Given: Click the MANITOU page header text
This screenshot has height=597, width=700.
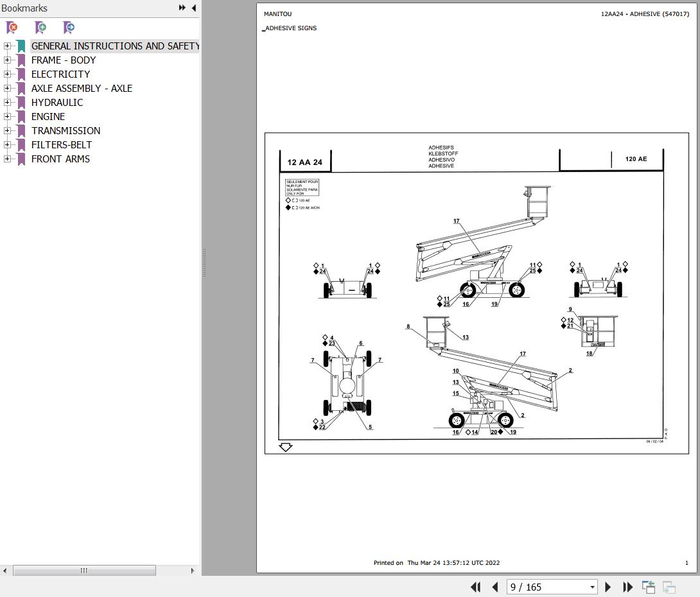Looking at the screenshot, I should coord(277,14).
